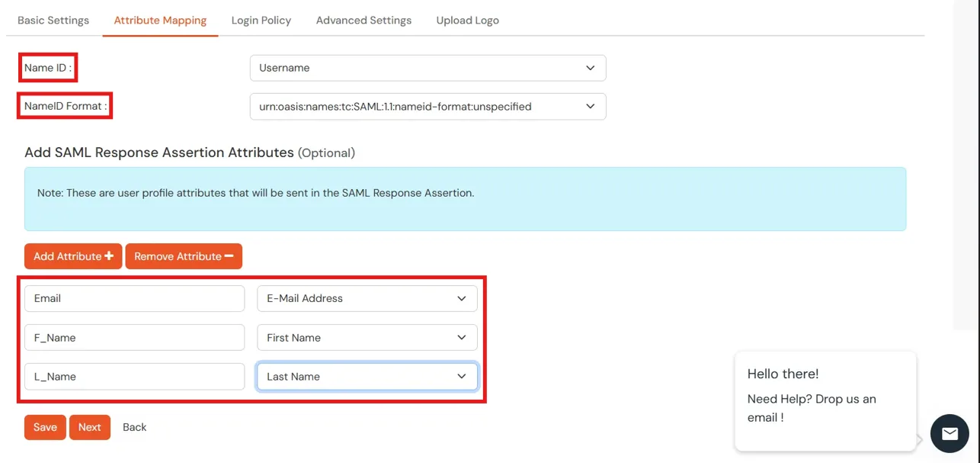
Task: Click the Email attribute name field
Action: point(134,298)
